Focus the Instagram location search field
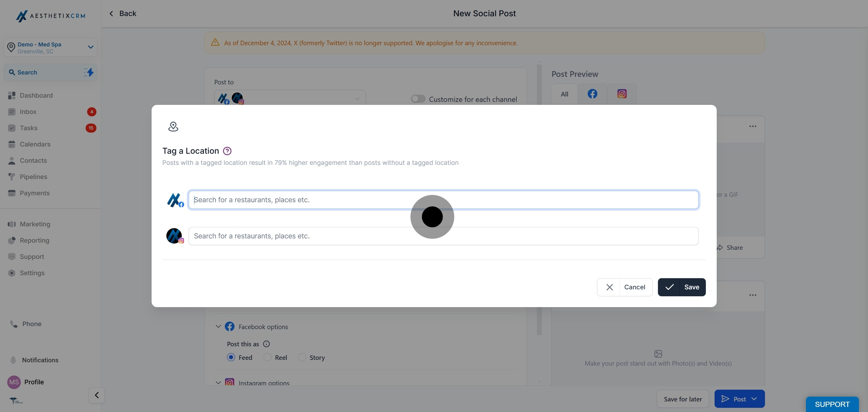Screen dimensions: 868x412 pos(443,236)
